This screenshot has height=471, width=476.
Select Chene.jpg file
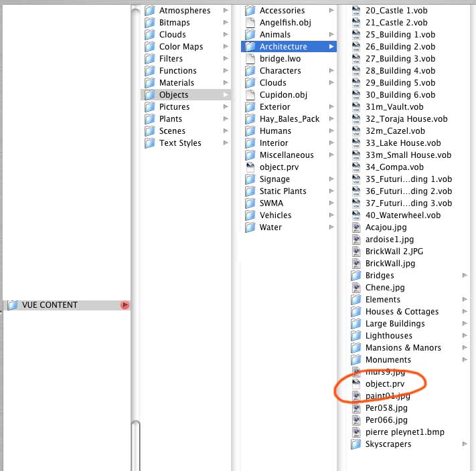click(385, 288)
